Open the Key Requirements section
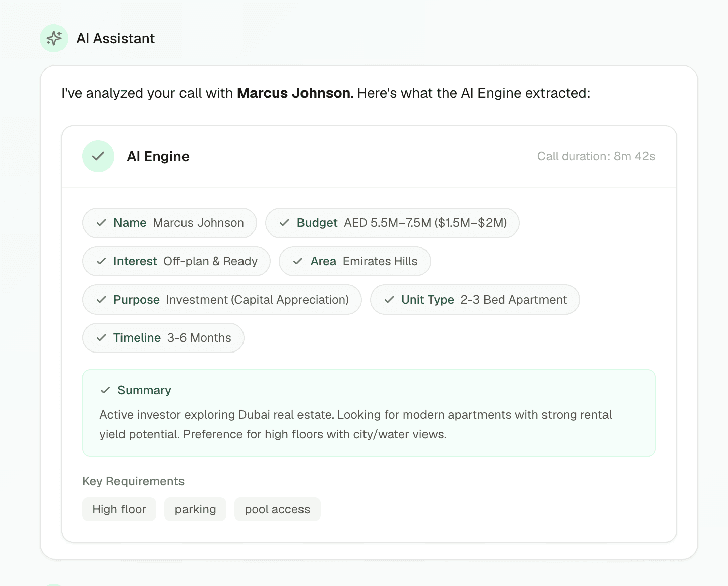 (133, 481)
